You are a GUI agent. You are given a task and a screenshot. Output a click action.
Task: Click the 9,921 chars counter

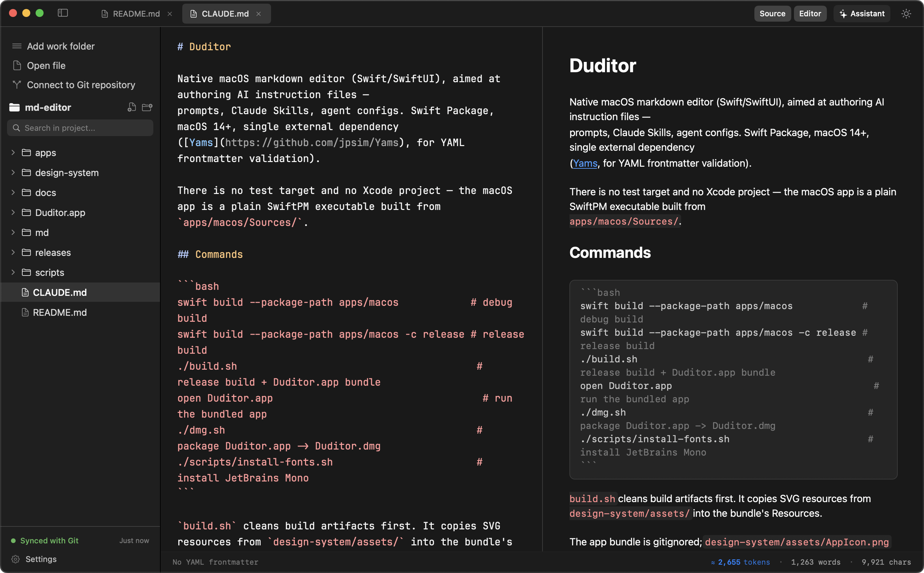click(886, 562)
